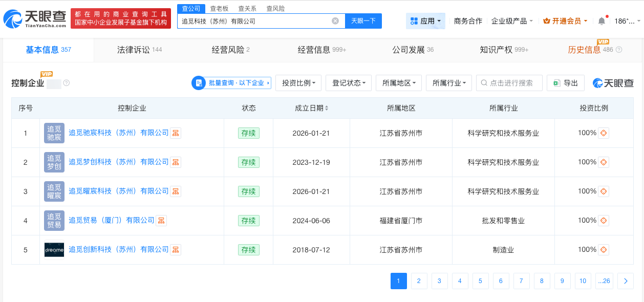Click the 追觅贸易 company logo tile
Viewport: 644px width, 302px height.
click(54, 221)
